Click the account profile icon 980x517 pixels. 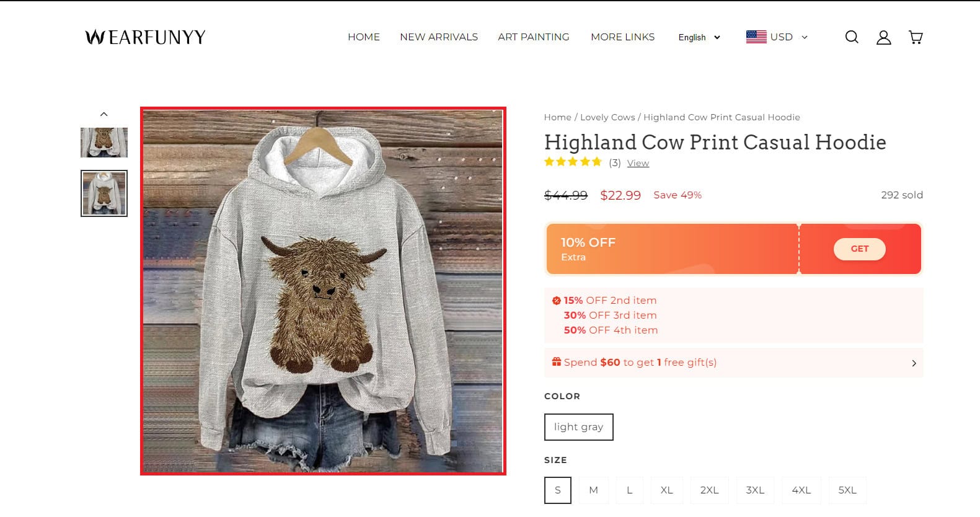coord(883,37)
